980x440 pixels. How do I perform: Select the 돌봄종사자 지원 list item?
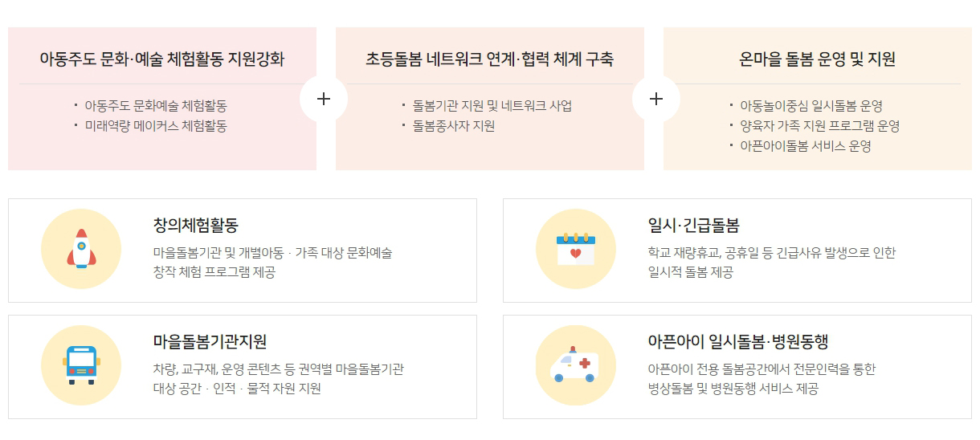click(x=454, y=126)
